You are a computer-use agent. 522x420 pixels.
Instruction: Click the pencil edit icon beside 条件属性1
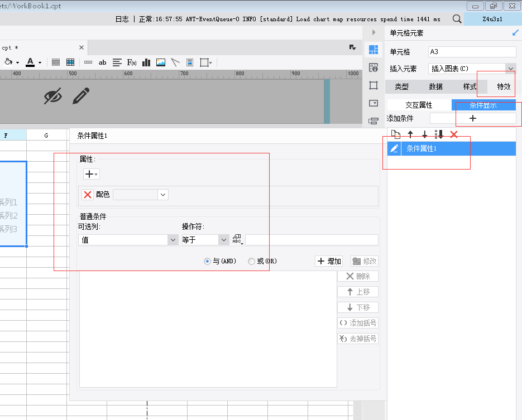coord(394,148)
